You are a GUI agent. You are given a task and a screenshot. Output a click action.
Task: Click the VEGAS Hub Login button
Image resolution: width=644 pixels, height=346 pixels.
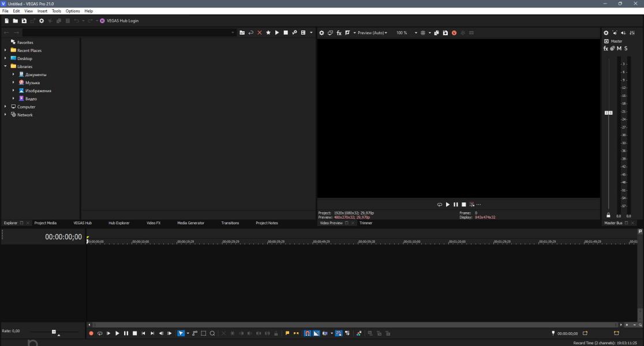(x=119, y=21)
